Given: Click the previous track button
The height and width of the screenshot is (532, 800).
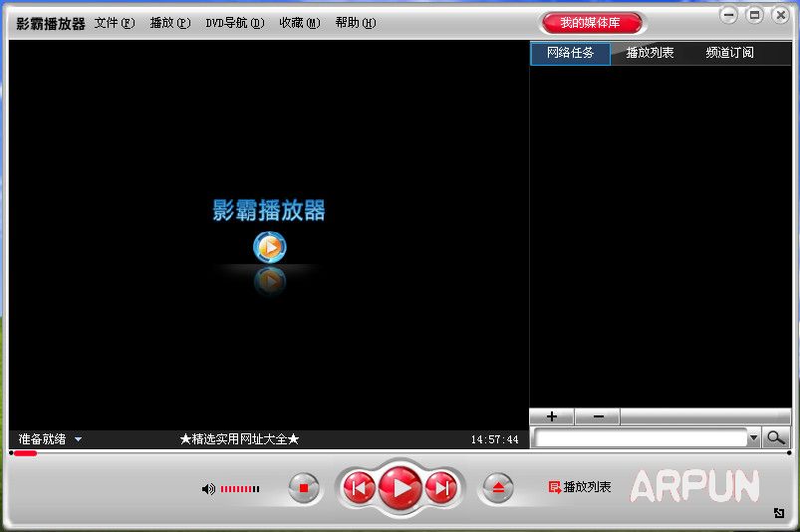Looking at the screenshot, I should coord(359,488).
